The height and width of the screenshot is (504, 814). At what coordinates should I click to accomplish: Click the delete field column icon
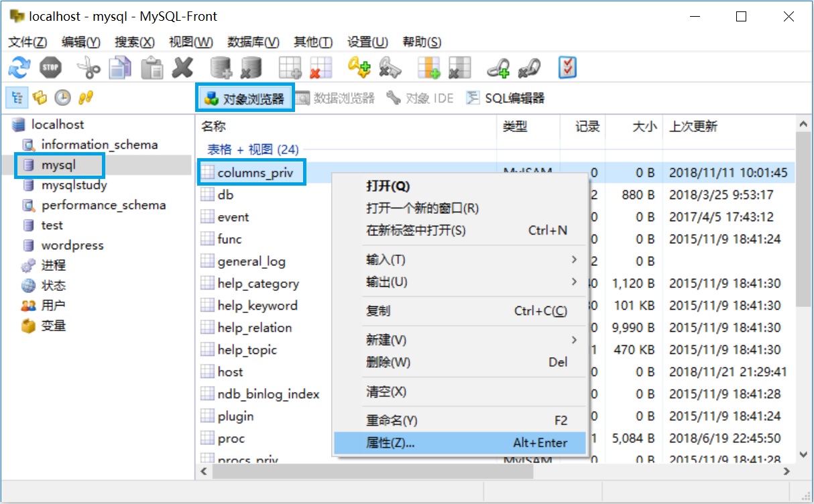(x=459, y=67)
